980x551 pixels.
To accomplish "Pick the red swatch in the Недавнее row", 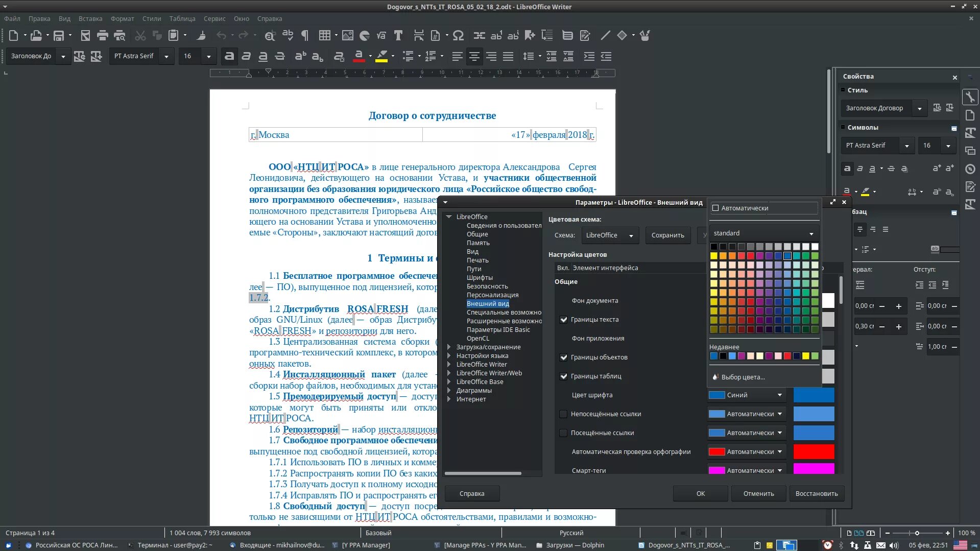I will [x=787, y=356].
